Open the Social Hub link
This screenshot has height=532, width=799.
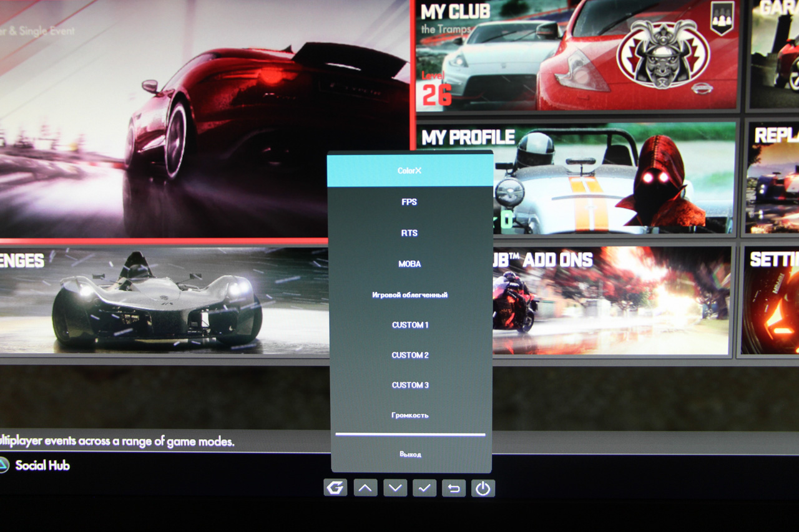coord(42,465)
